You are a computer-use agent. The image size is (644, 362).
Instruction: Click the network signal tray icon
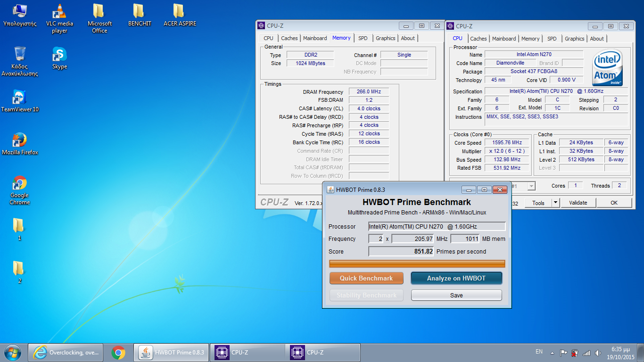pyautogui.click(x=586, y=353)
